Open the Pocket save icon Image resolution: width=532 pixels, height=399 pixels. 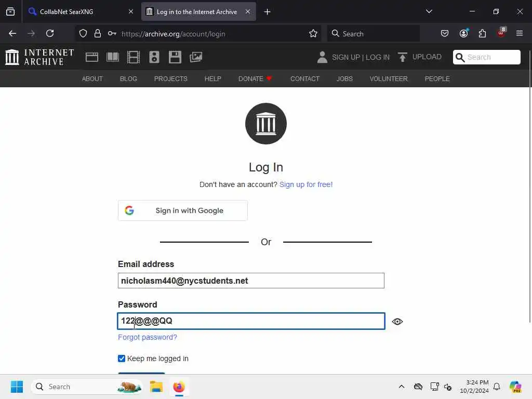tap(445, 34)
